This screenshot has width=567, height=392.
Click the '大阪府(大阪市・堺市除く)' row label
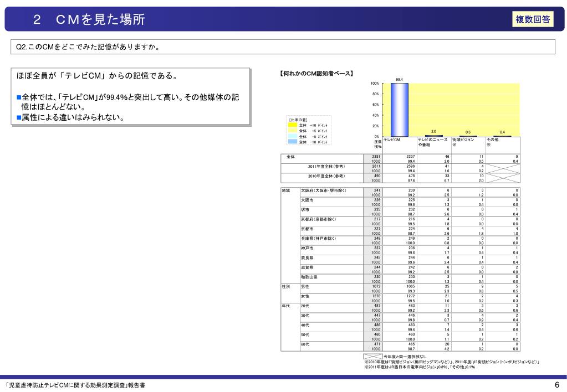[324, 190]
